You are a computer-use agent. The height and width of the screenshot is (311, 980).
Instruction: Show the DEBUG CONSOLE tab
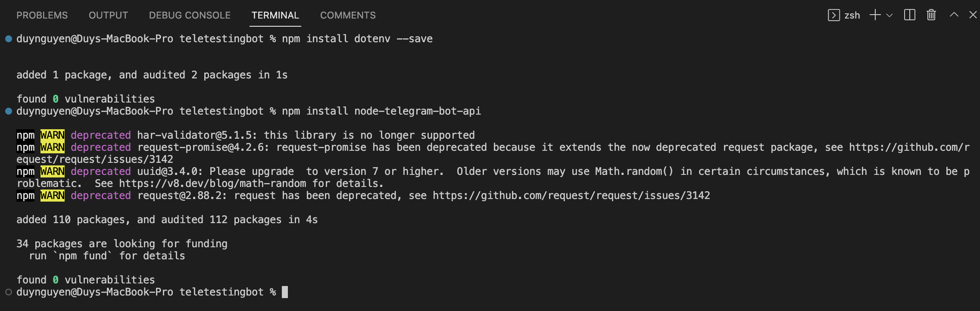click(190, 16)
